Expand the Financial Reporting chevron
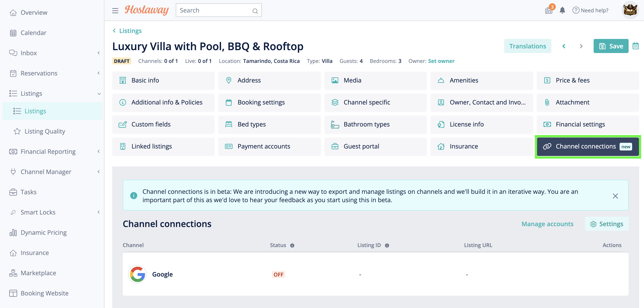This screenshot has width=644, height=308. 99,151
